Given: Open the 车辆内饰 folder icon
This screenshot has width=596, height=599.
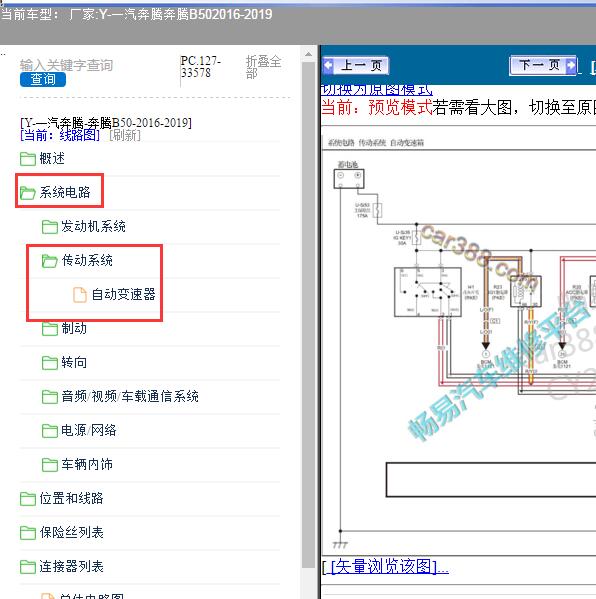Looking at the screenshot, I should click(50, 465).
